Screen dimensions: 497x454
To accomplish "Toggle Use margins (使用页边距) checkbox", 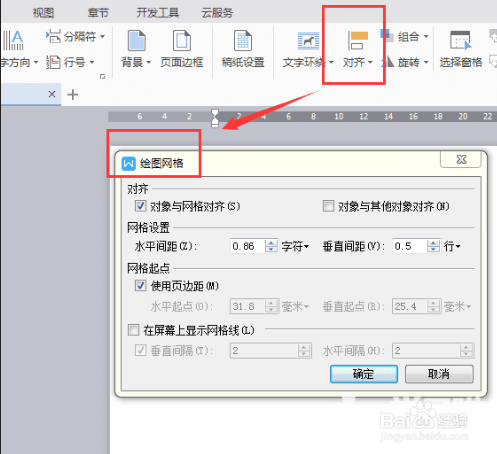I will point(140,285).
